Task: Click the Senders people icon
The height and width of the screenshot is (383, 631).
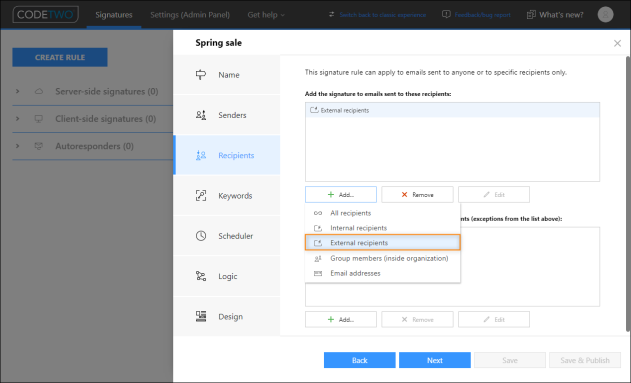Action: [x=201, y=115]
